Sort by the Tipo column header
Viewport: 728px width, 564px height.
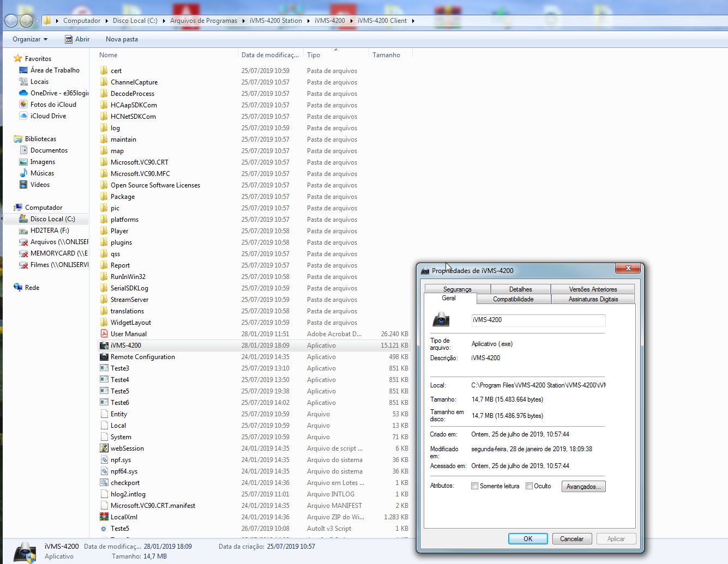pyautogui.click(x=336, y=55)
